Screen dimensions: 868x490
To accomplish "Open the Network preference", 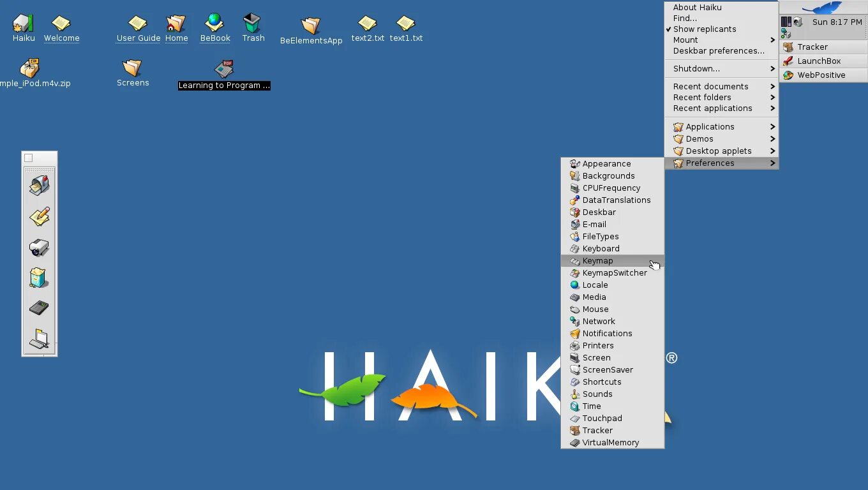I will (613, 322).
